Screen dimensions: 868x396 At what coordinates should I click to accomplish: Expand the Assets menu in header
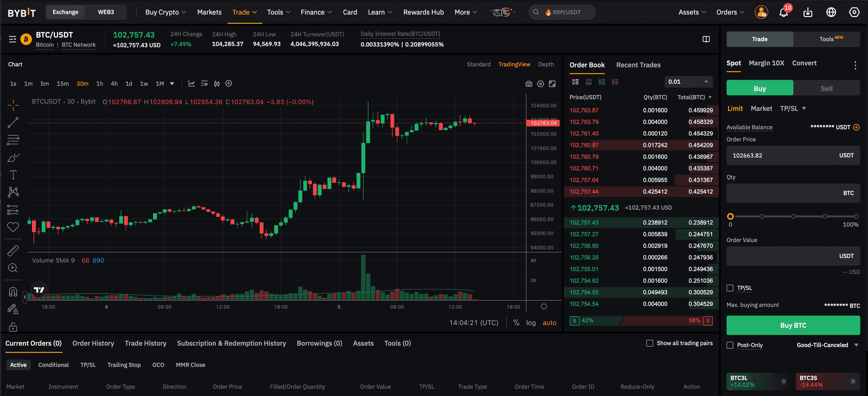click(692, 12)
